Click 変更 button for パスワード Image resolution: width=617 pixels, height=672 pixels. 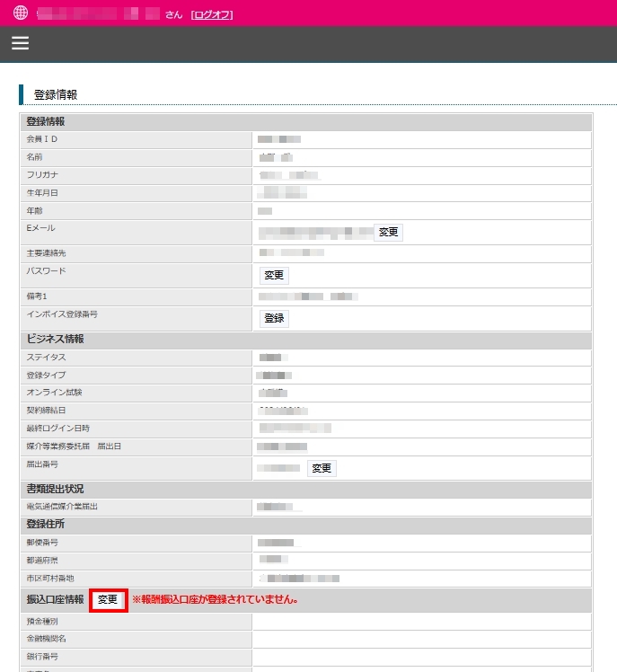(274, 275)
